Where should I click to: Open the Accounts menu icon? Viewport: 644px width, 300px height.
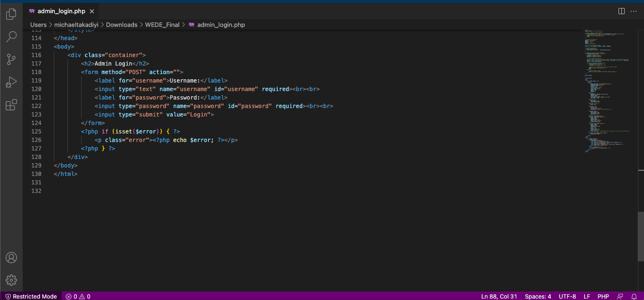tap(11, 258)
